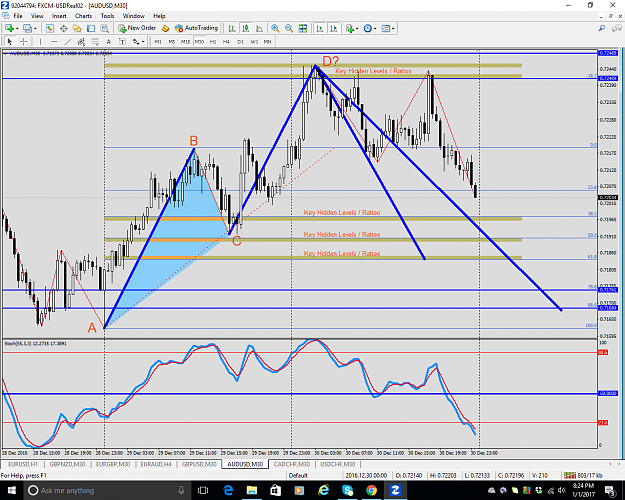Toggle chart Auto Scroll
Image resolution: width=625 pixels, height=500 pixels.
[x=320, y=28]
